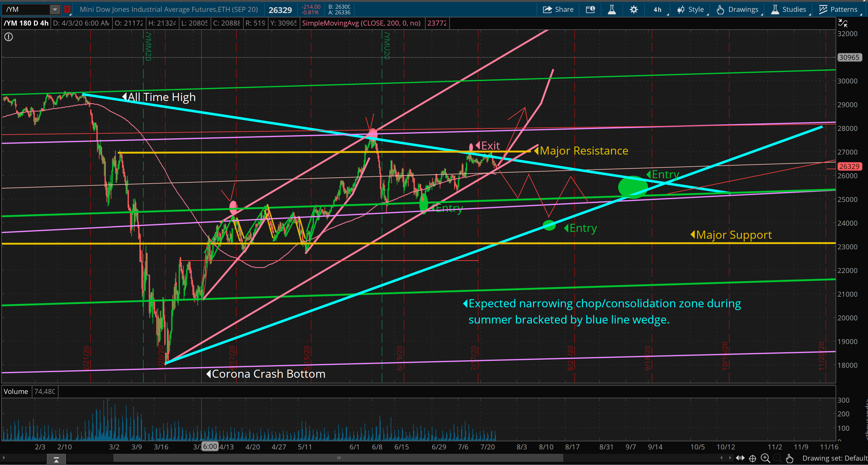
Task: Open chart settings gear icon
Action: click(633, 9)
